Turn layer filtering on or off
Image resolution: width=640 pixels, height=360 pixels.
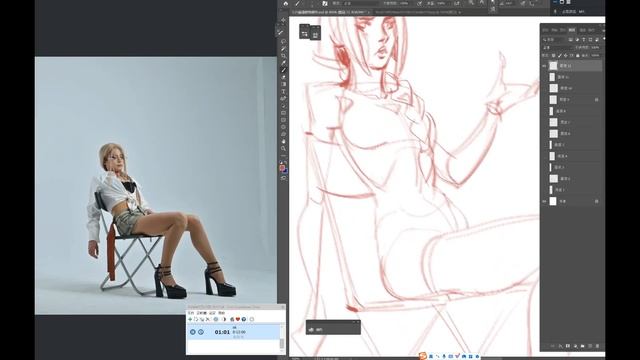point(603,39)
